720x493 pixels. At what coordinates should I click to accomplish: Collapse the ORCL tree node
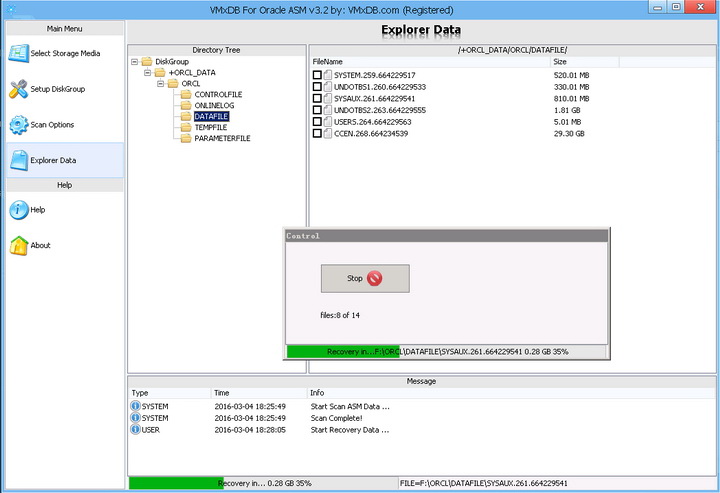[160, 84]
